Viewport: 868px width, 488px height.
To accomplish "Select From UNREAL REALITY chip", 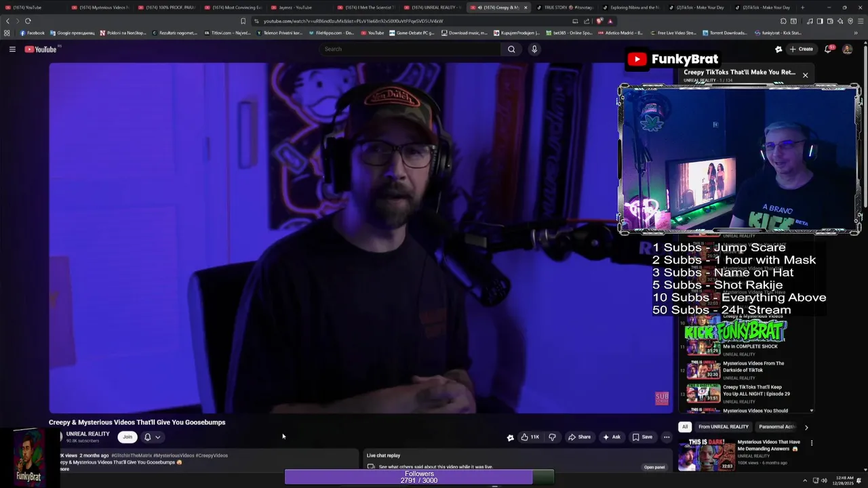I will [x=724, y=427].
